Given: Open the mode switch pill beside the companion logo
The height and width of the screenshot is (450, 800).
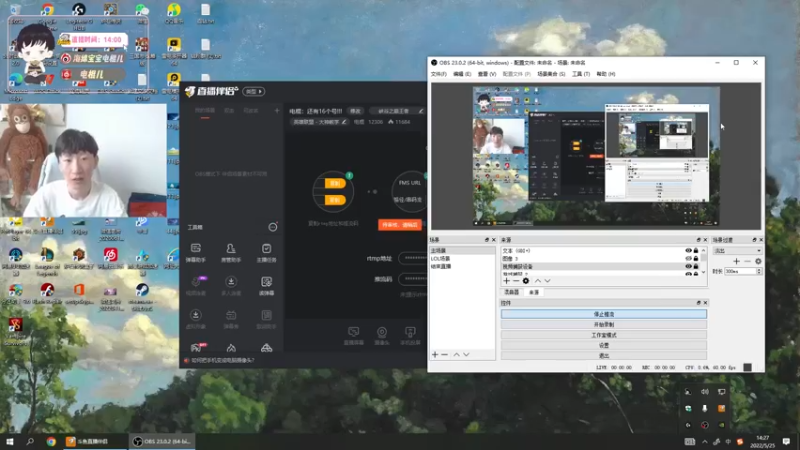Looking at the screenshot, I should tap(254, 91).
